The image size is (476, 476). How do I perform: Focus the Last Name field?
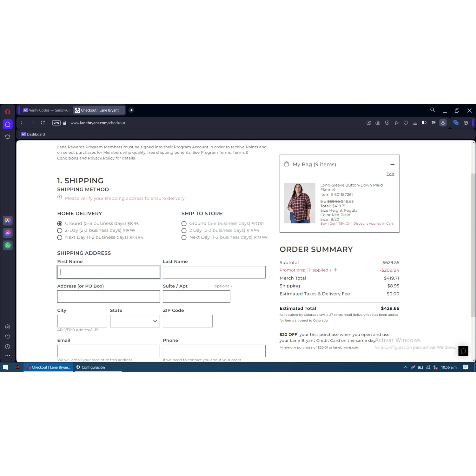coord(214,272)
